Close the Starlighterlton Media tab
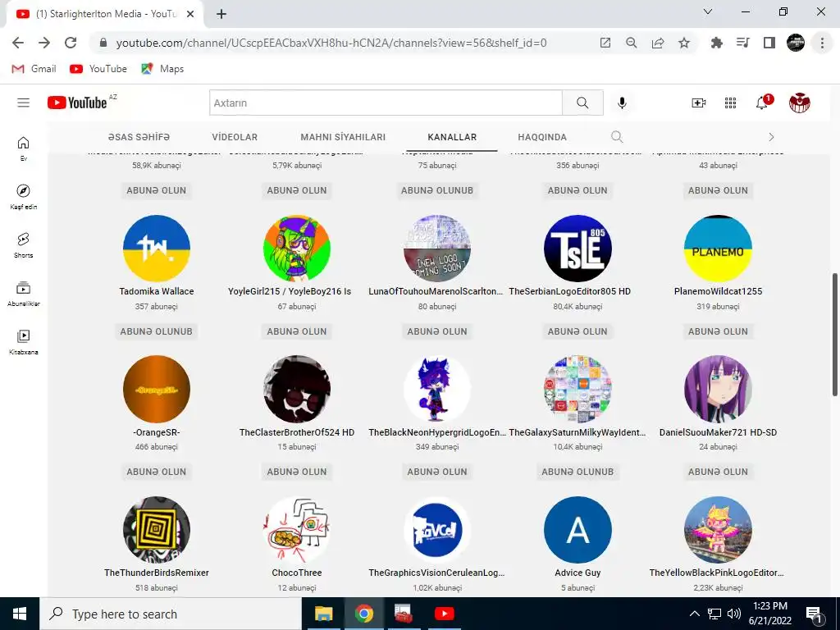 [x=190, y=14]
